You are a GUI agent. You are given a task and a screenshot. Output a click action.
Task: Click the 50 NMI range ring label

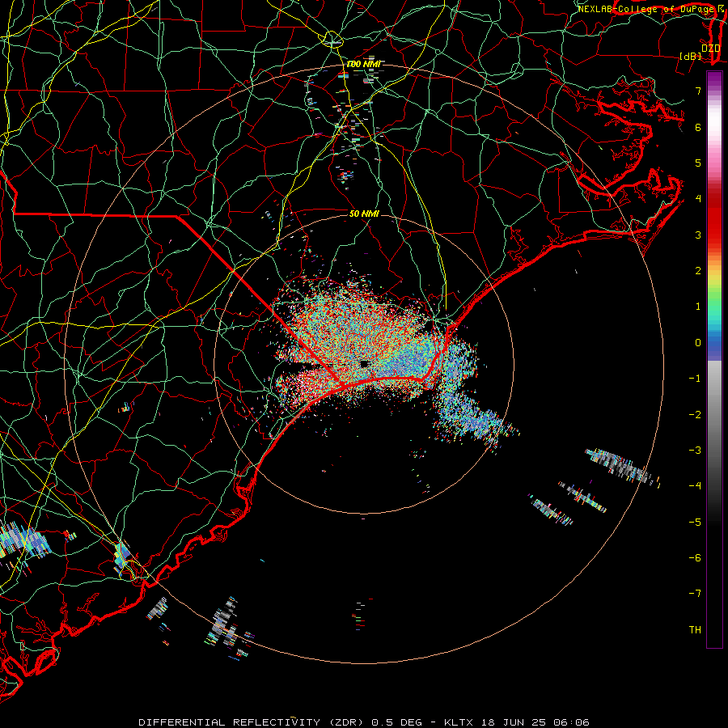tap(364, 214)
